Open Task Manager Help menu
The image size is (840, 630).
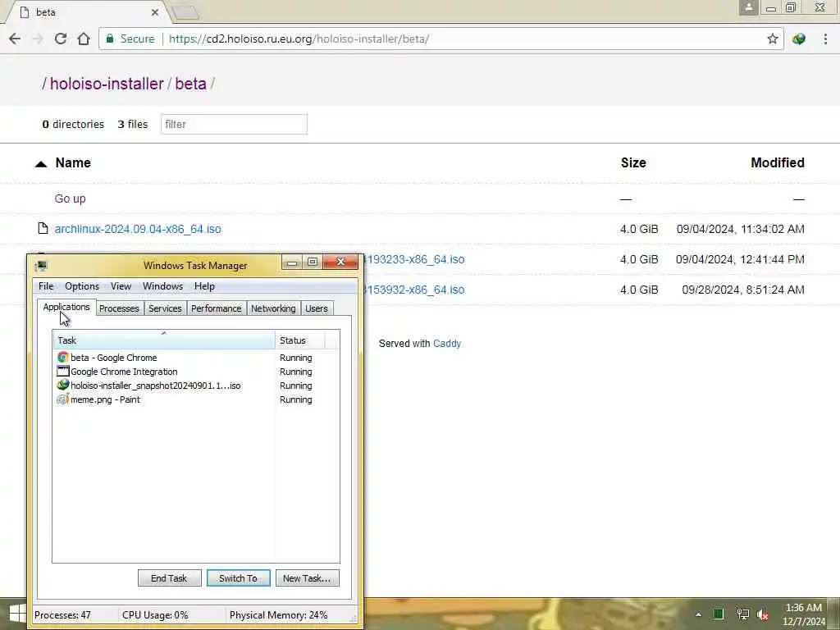click(204, 286)
